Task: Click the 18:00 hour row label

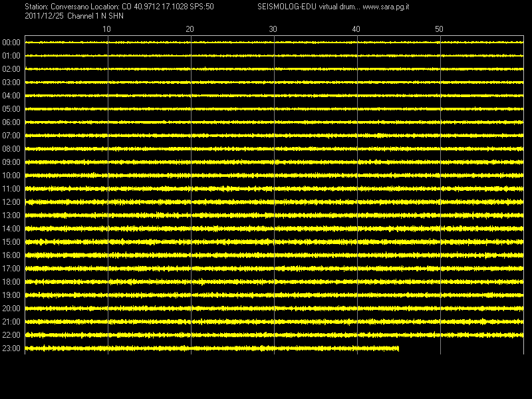Action: point(11,281)
